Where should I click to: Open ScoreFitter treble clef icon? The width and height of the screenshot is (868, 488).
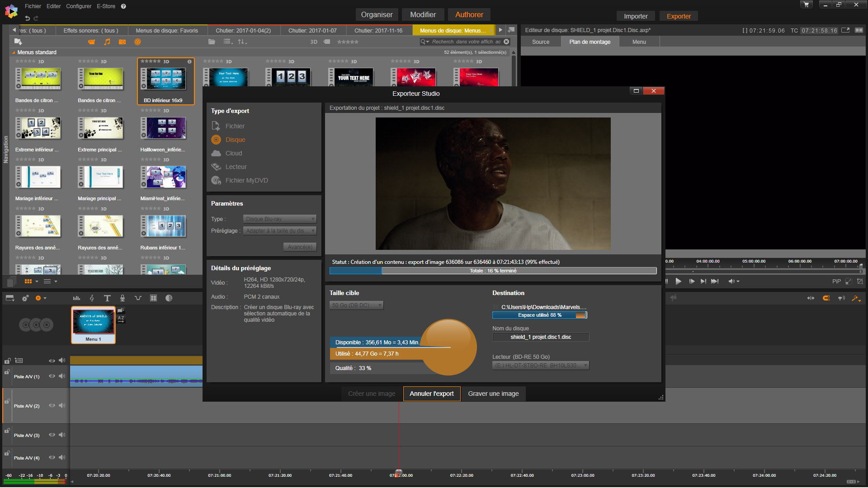click(92, 298)
